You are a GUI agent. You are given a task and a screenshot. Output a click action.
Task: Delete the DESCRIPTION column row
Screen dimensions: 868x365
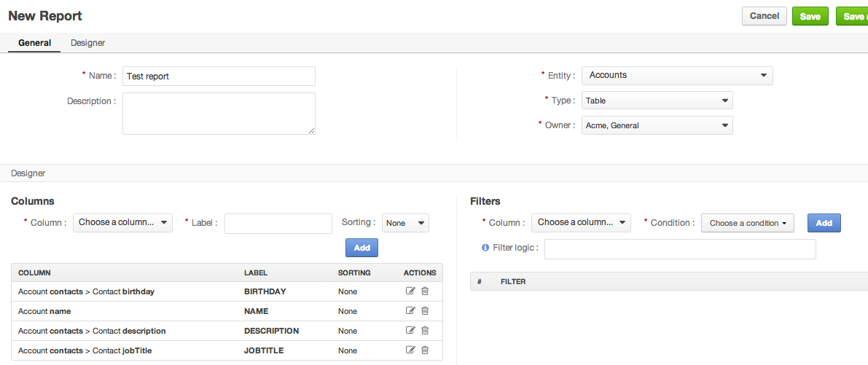tap(425, 330)
